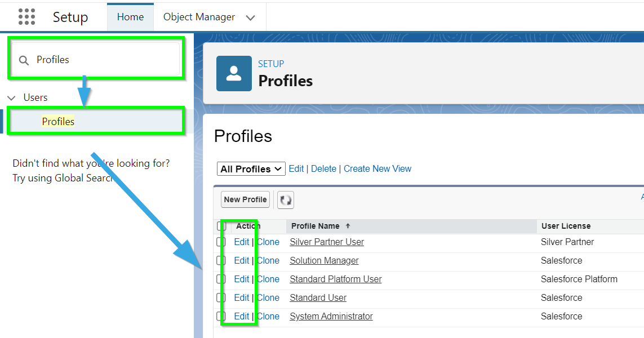Check the Silver Partner User row checkbox
Image resolution: width=644 pixels, height=338 pixels.
pos(221,242)
